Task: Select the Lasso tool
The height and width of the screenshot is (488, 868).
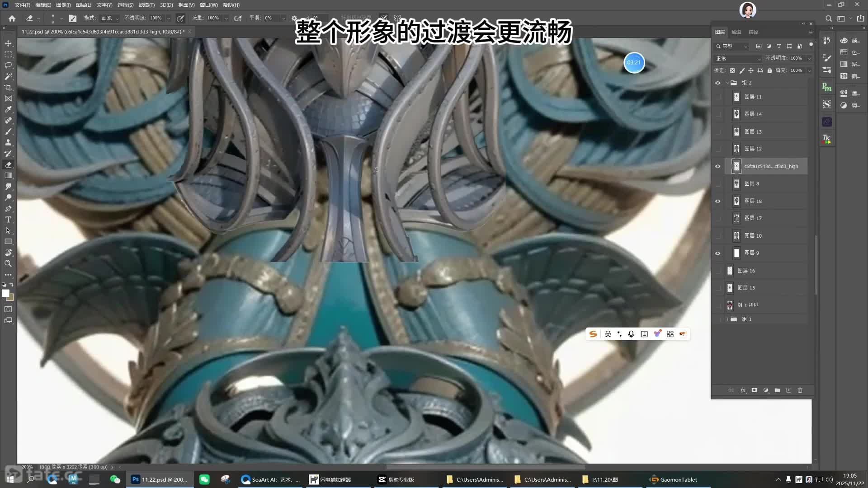Action: click(8, 66)
